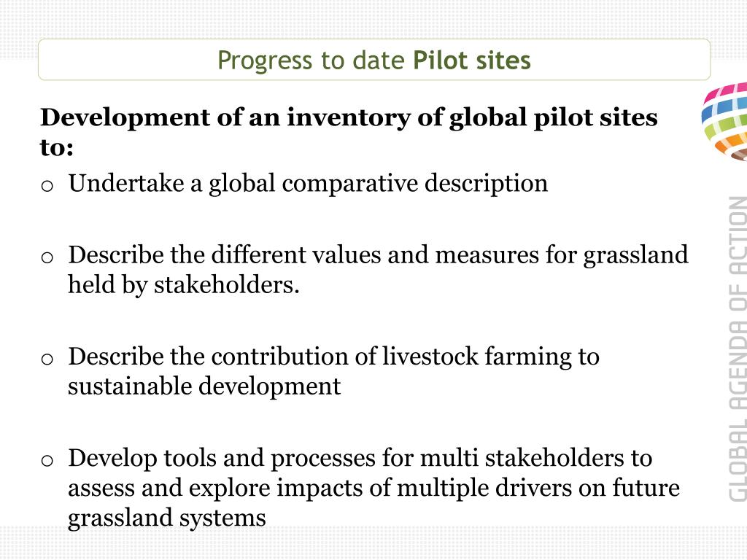Click bullet beside 'Develop tools and processes'
This screenshot has width=747, height=560.
pyautogui.click(x=47, y=461)
